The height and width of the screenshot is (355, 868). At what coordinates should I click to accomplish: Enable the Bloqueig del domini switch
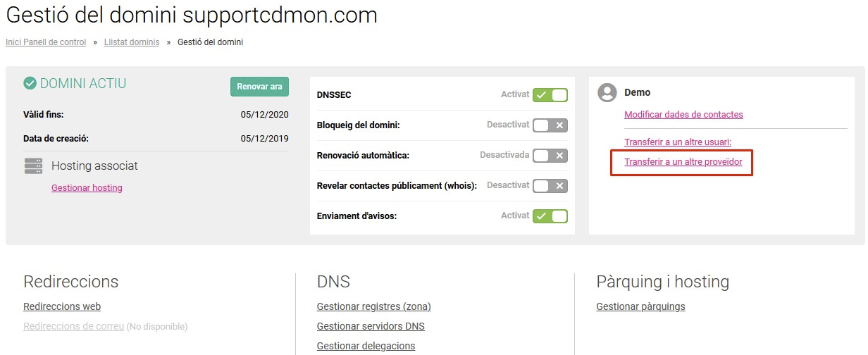pos(550,125)
